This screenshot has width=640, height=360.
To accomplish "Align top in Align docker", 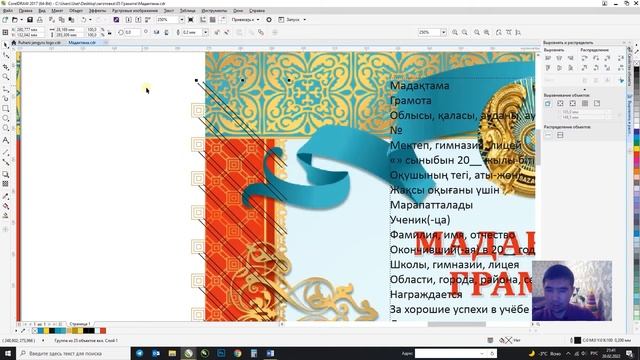I will click(x=548, y=68).
